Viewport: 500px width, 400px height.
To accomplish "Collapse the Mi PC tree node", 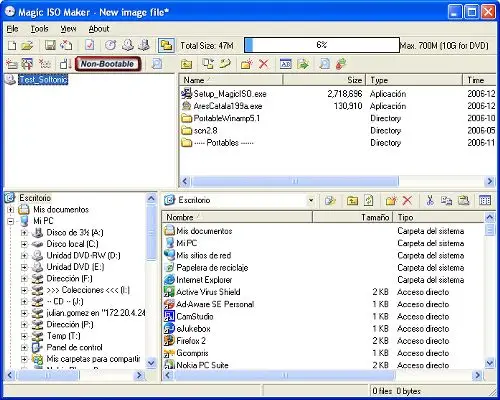I will point(11,221).
